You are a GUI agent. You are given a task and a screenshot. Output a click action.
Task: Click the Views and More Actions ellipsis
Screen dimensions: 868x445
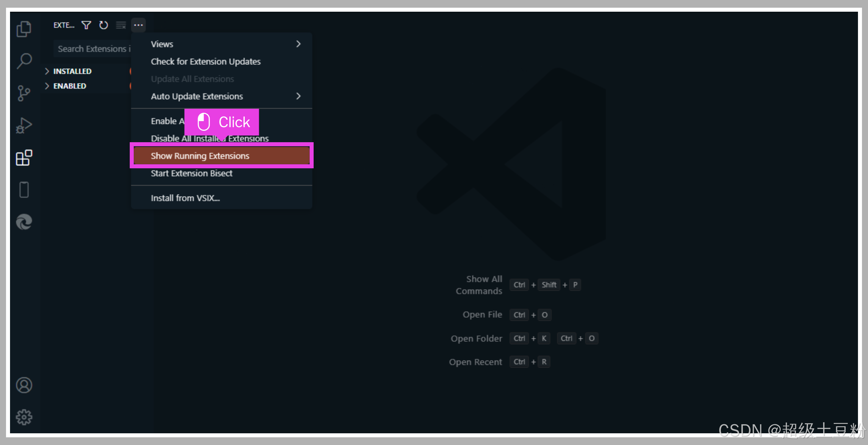138,25
